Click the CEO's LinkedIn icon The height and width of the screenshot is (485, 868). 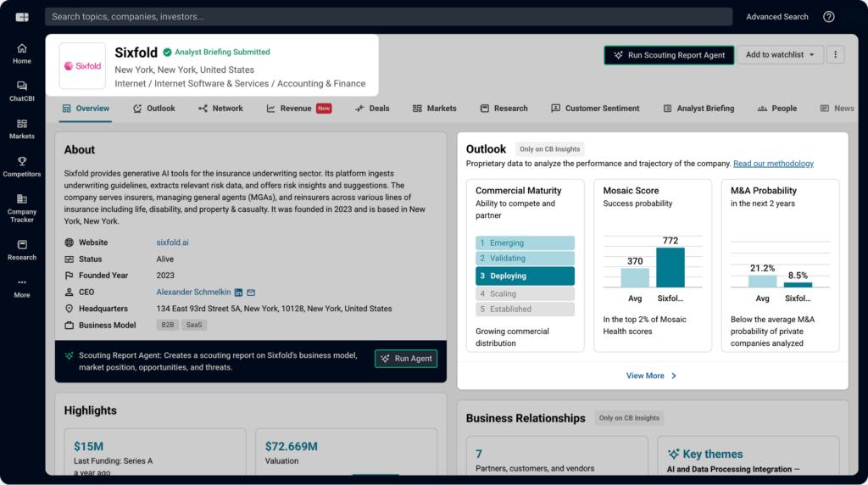coord(238,293)
